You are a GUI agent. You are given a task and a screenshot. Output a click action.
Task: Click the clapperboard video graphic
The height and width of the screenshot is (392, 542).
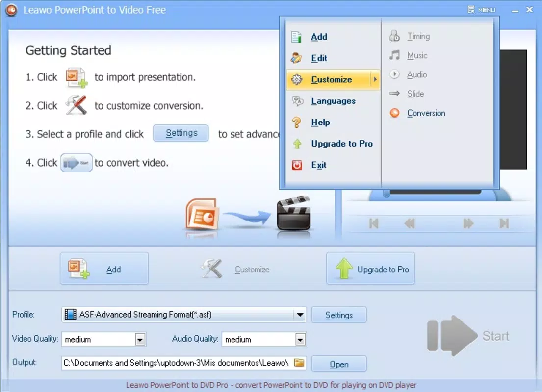[x=294, y=214]
